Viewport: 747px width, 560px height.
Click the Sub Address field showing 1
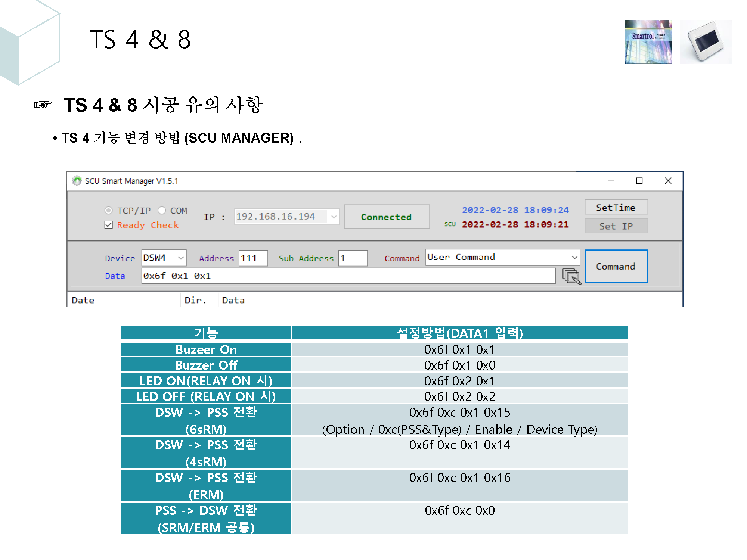click(x=353, y=258)
